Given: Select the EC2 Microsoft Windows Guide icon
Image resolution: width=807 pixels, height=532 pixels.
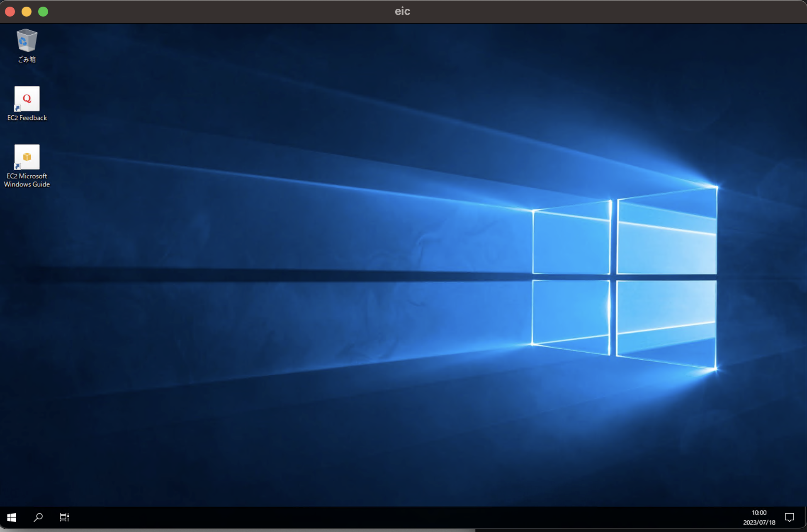Looking at the screenshot, I should (27, 157).
